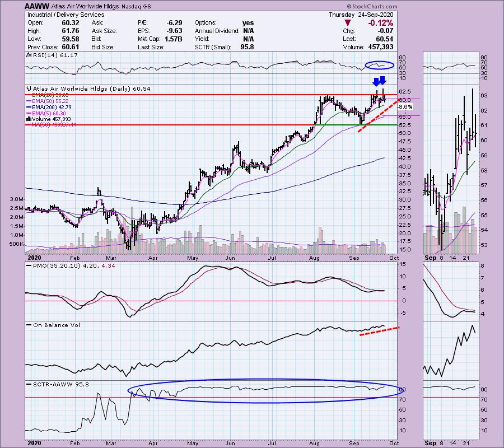504x448 pixels.
Task: Click the 'Yield:' label
Action: pos(202,39)
